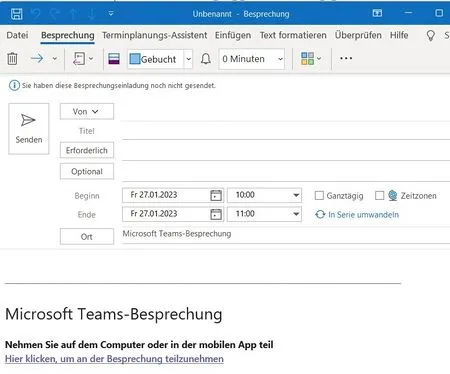Open the Einfügen ribbon tab
Screen dimensions: 450x374
click(233, 35)
